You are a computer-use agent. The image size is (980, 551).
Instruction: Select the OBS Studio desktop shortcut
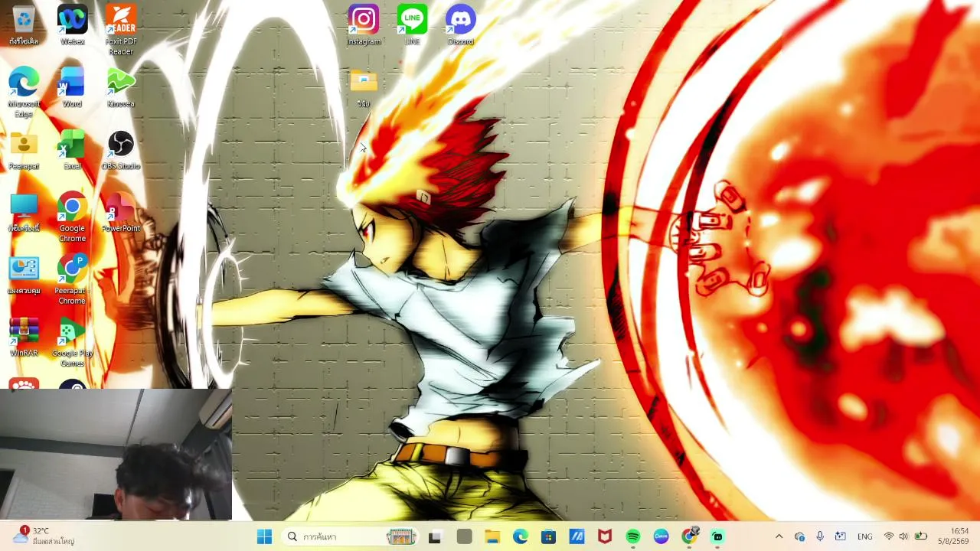click(x=121, y=150)
